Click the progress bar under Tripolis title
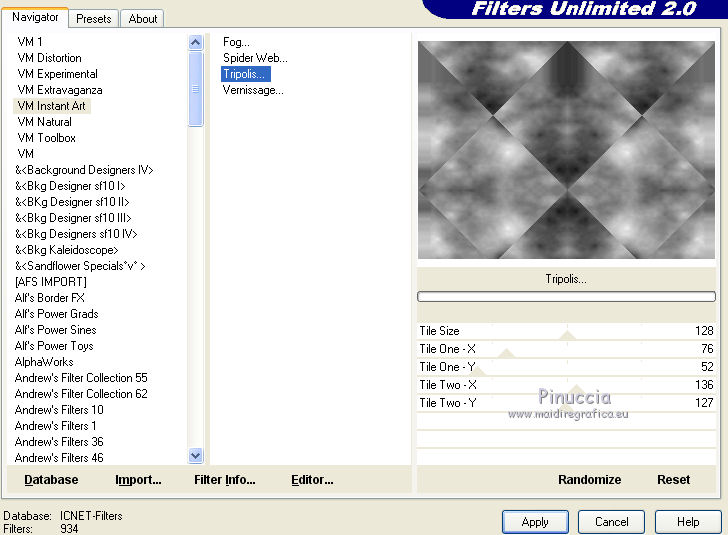The image size is (728, 535). click(566, 296)
